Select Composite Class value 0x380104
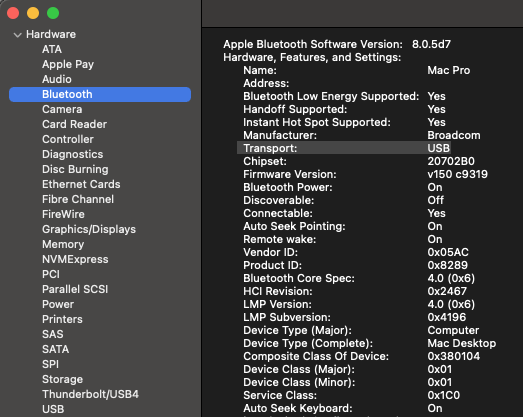Screen dimensions: 523x417 454,357
